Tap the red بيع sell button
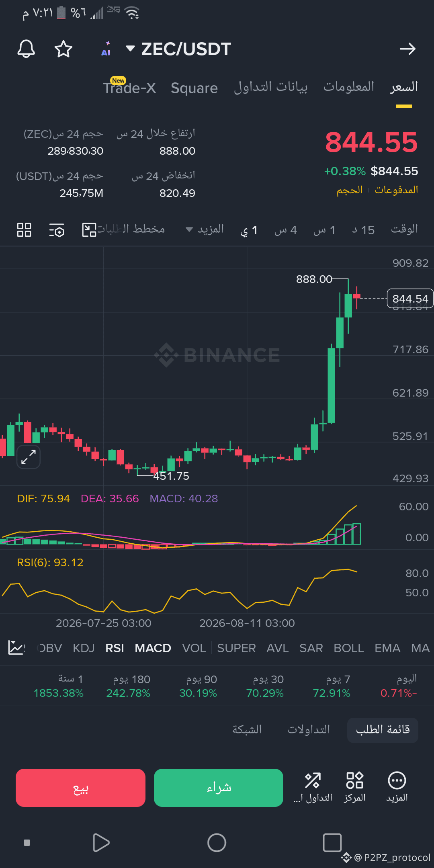434x868 pixels. (80, 788)
